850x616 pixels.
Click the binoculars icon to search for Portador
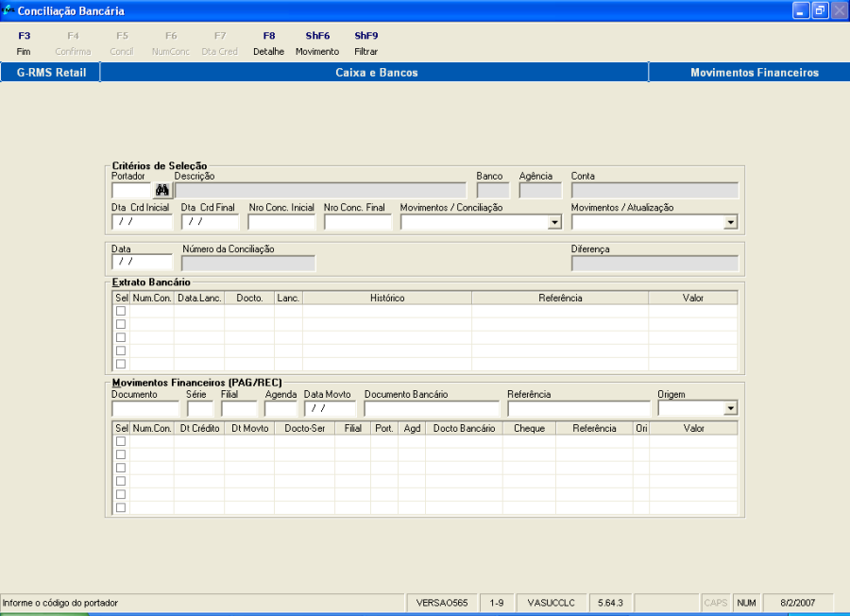[161, 189]
